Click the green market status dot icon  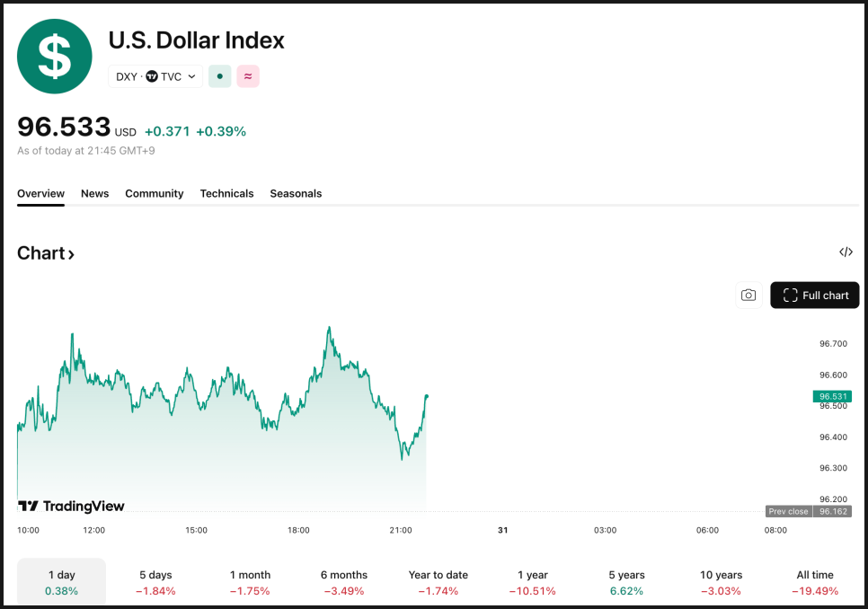point(219,76)
